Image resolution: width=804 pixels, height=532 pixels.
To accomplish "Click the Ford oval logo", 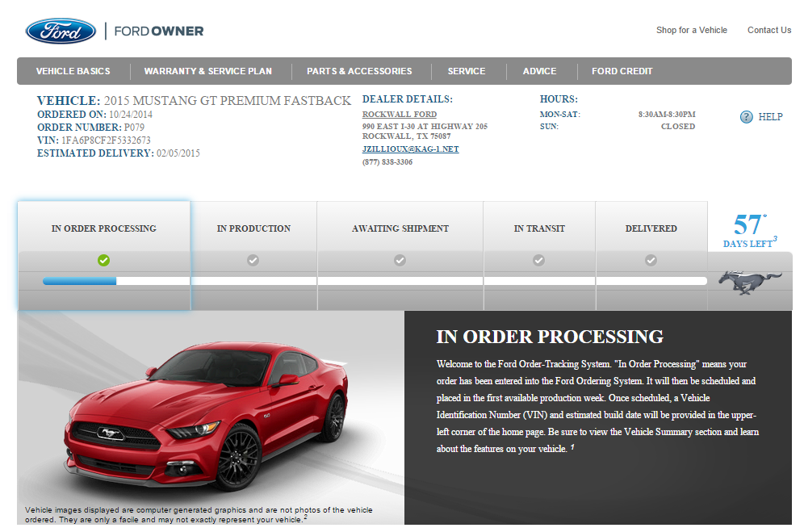I will click(61, 31).
